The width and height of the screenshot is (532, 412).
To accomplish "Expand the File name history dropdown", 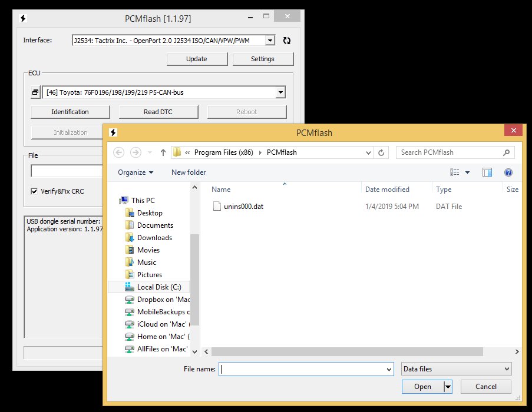I will [x=389, y=369].
